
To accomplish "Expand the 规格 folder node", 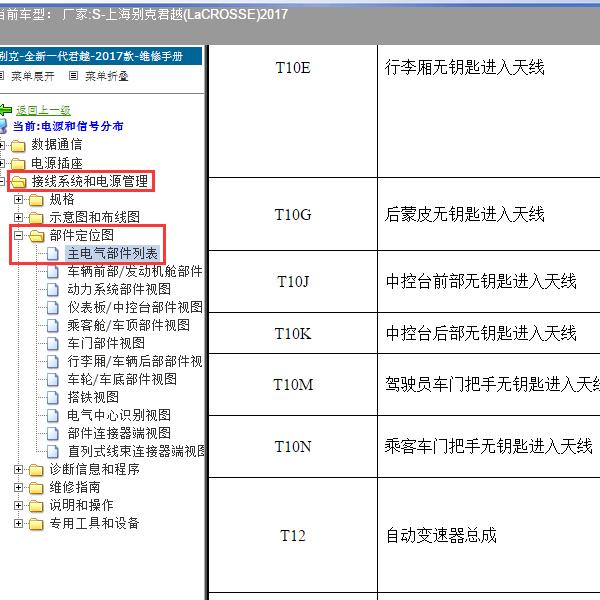I will click(18, 199).
